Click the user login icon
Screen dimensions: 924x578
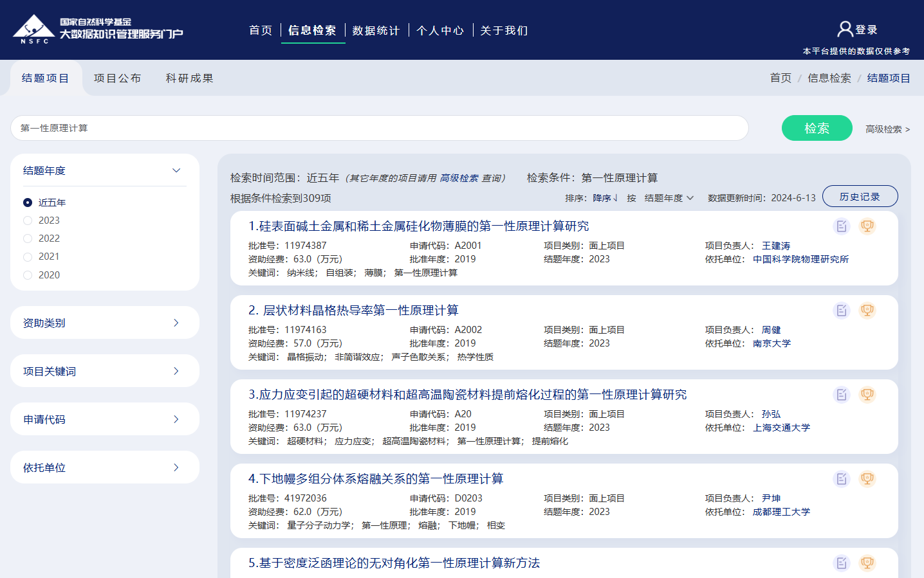tap(845, 29)
